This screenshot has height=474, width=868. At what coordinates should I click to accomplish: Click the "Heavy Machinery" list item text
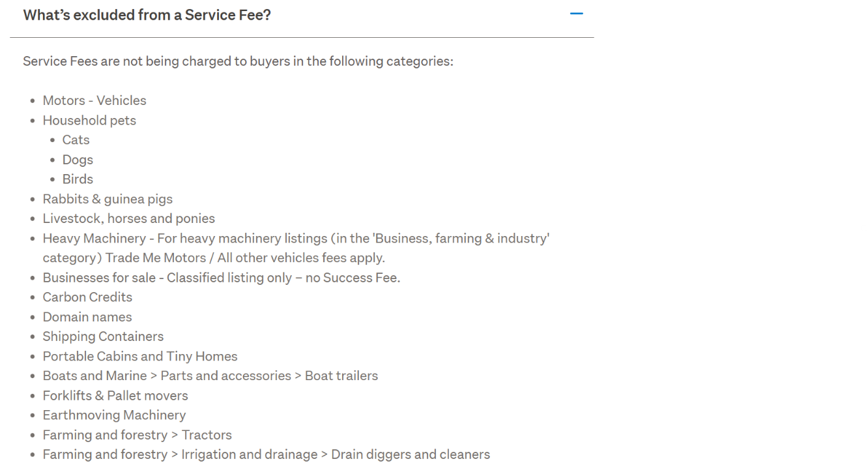[94, 239]
